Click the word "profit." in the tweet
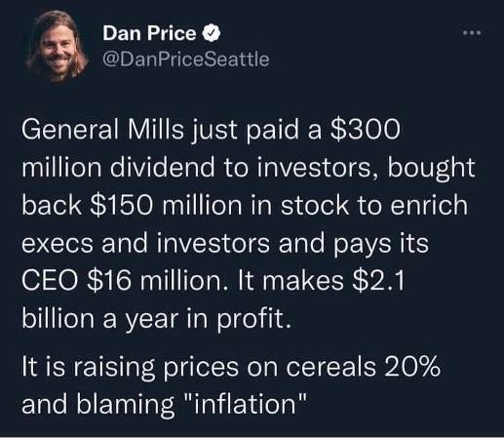This screenshot has width=504, height=441. 253,319
